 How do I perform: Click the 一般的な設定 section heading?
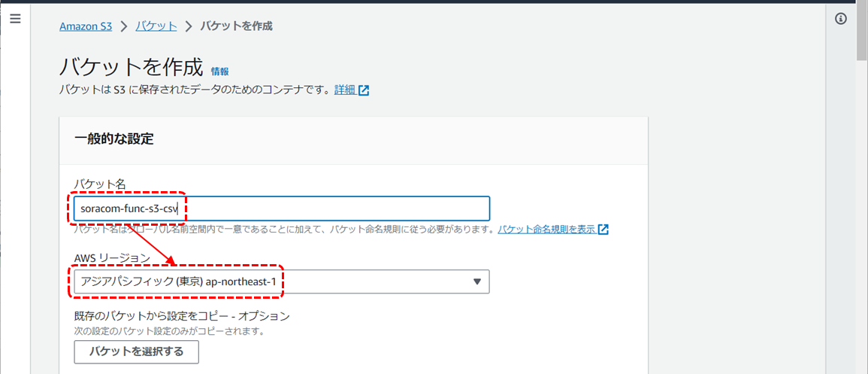(113, 139)
